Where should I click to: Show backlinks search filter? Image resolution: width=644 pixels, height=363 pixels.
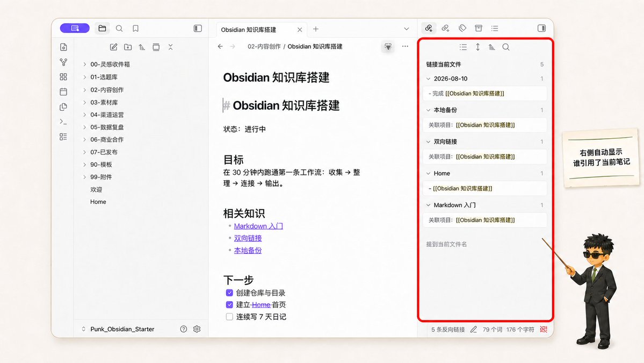506,47
